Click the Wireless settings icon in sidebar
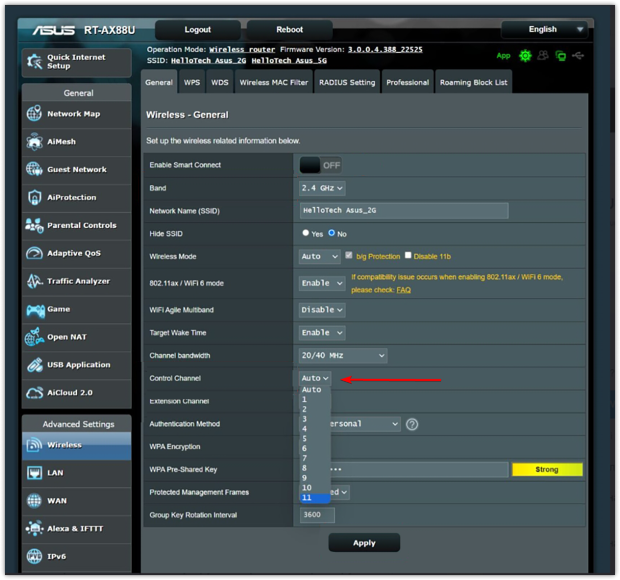Image resolution: width=620 pixels, height=580 pixels. pyautogui.click(x=34, y=445)
